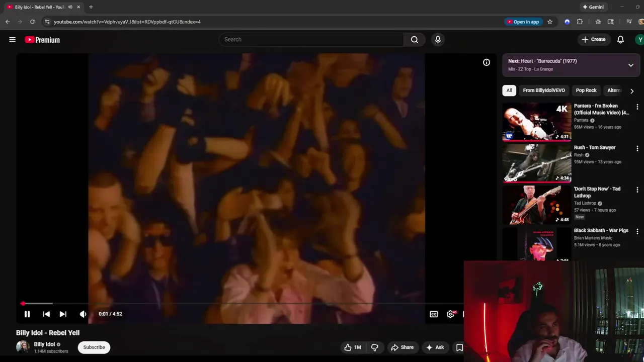
Task: Subscribe to Billy Idol channel
Action: (x=94, y=347)
